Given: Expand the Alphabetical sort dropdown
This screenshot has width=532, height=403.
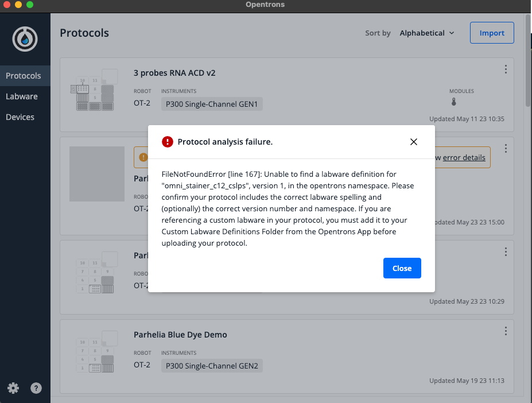Looking at the screenshot, I should point(426,33).
